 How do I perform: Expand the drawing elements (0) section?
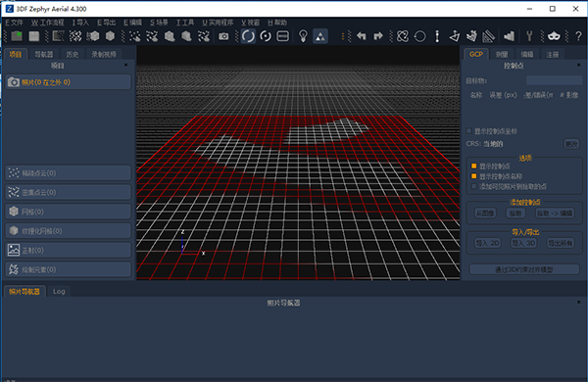tap(69, 269)
